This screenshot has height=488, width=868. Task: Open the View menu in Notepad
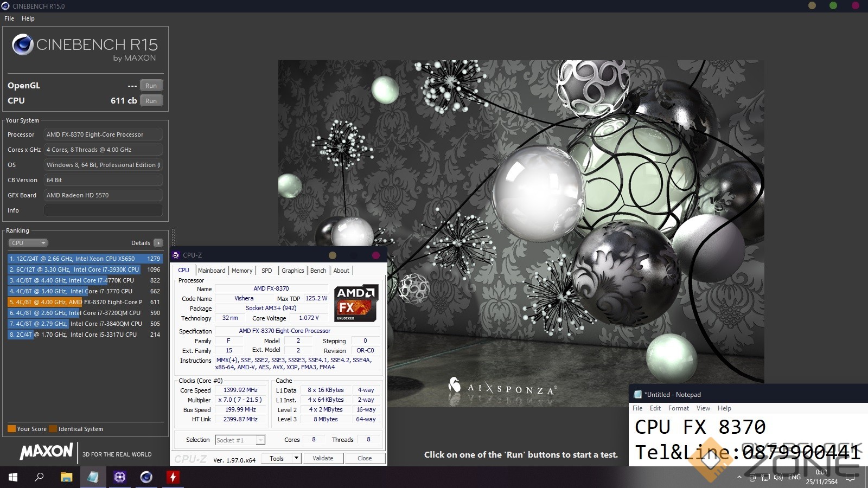[703, 408]
